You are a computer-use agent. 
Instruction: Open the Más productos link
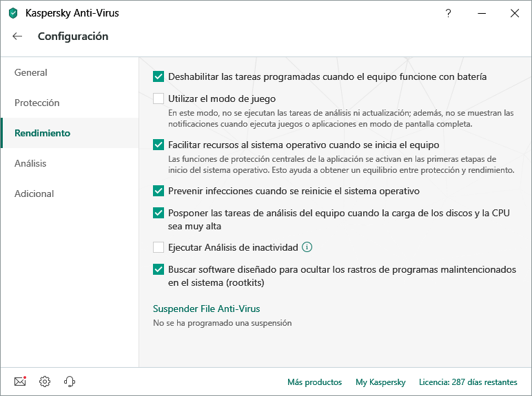tap(314, 382)
